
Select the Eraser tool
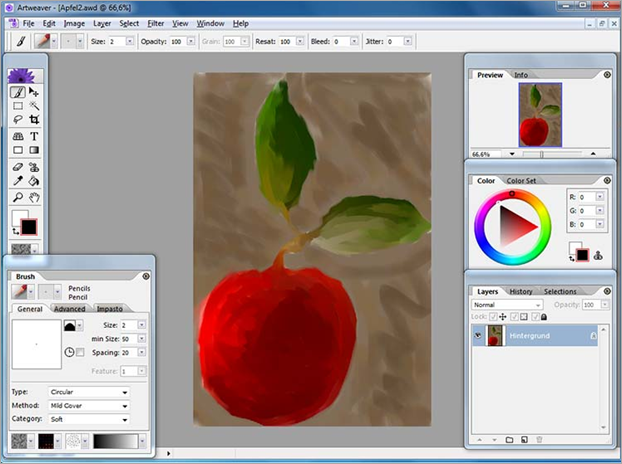click(18, 167)
